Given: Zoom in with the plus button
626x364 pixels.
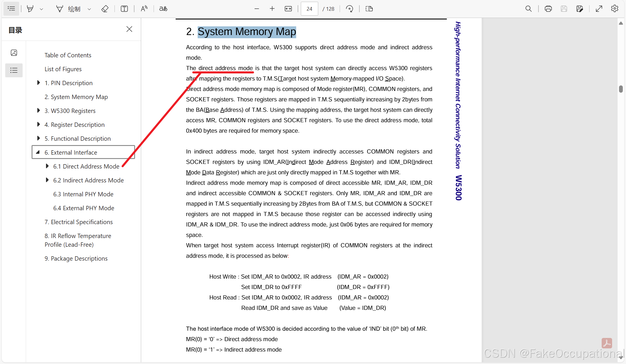Looking at the screenshot, I should (272, 9).
